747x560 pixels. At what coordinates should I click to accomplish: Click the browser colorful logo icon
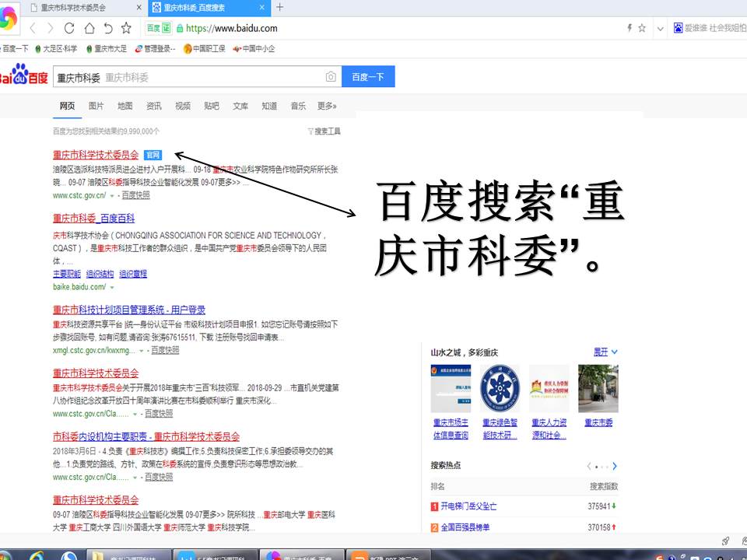[8, 19]
